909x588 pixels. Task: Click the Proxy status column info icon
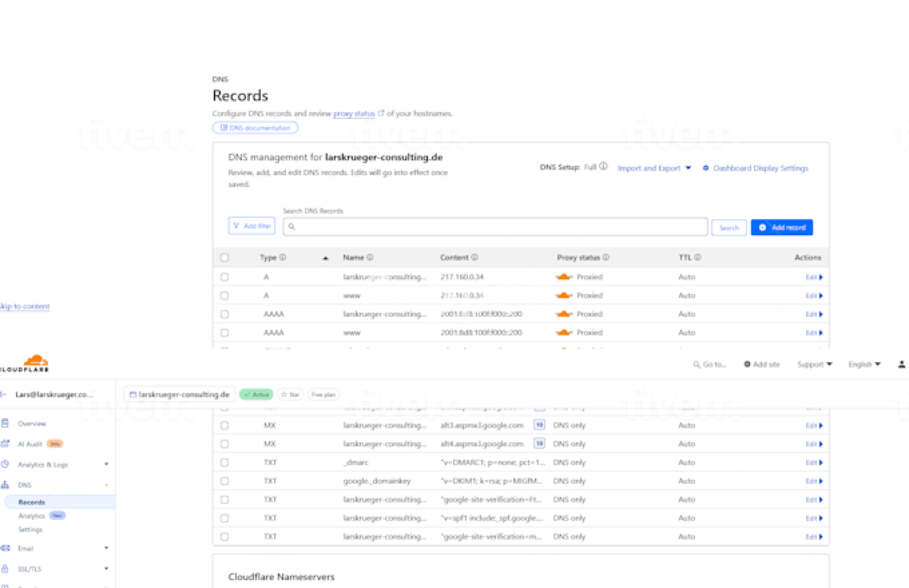pyautogui.click(x=606, y=258)
